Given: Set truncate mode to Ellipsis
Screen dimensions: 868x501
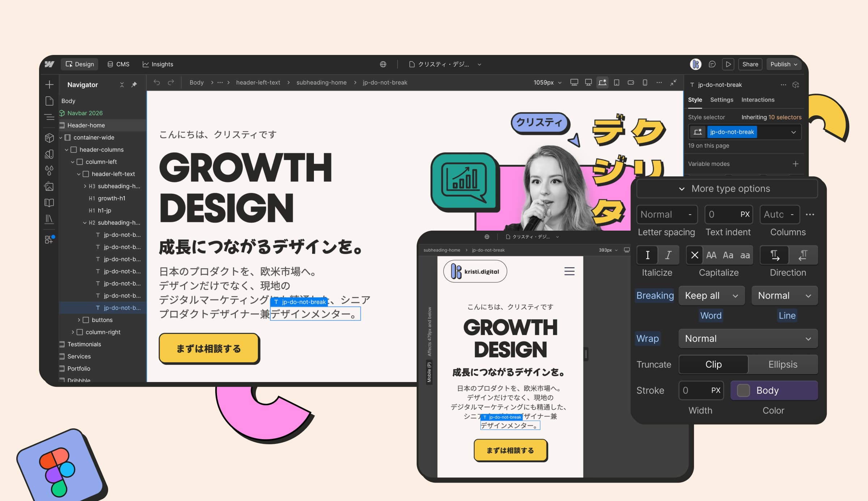Looking at the screenshot, I should click(783, 364).
